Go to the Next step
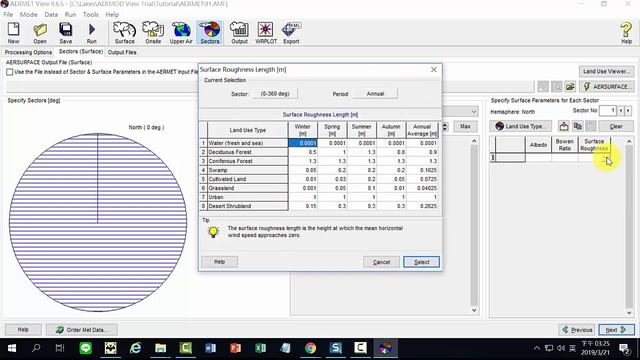640x360 pixels. 616,329
